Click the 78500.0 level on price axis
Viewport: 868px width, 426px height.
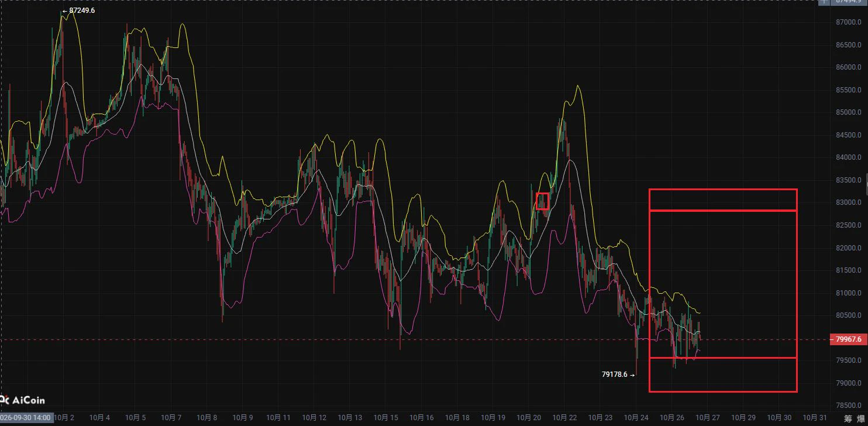(x=848, y=406)
